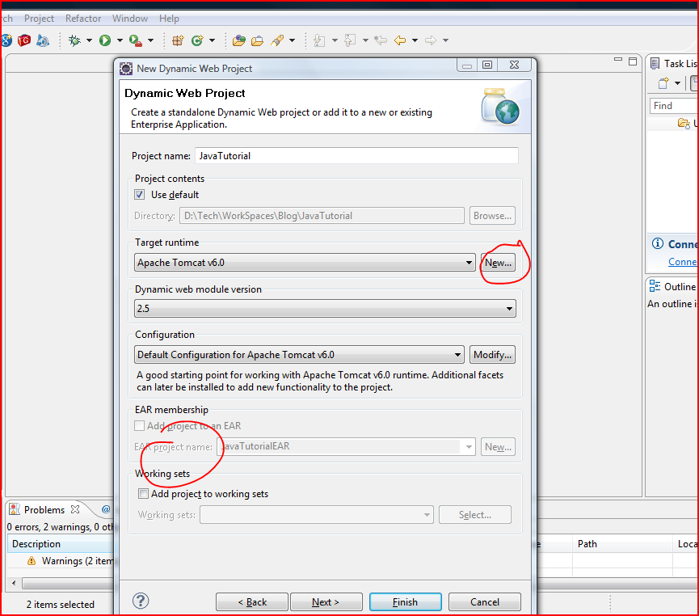Click the Search flashlight icon
The height and width of the screenshot is (616, 699).
click(277, 40)
